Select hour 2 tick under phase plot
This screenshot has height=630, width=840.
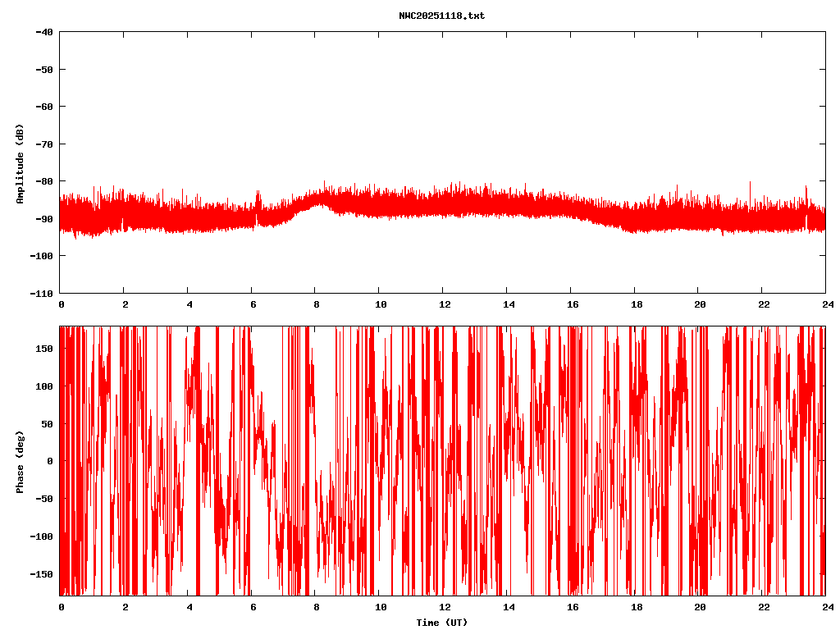pos(125,607)
